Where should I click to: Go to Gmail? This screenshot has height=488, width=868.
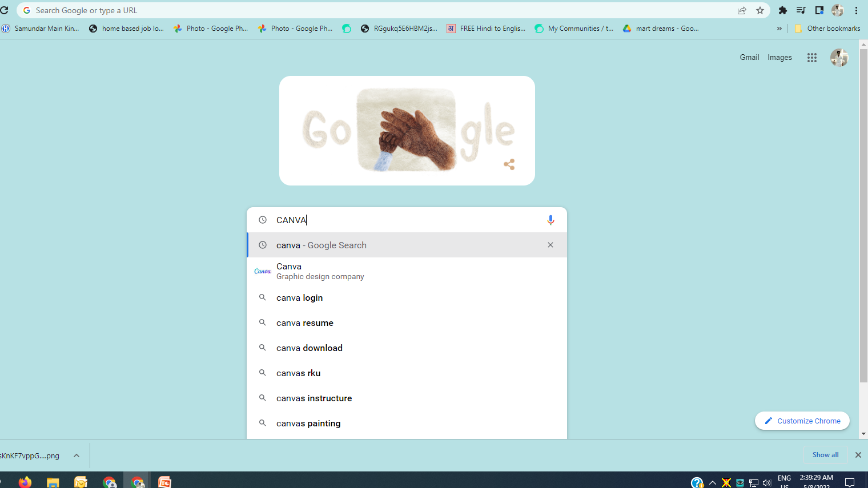pos(749,57)
